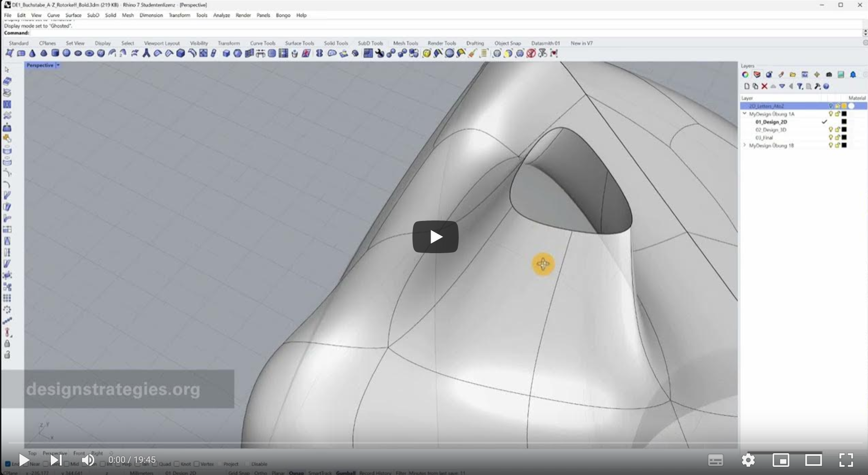Viewport: 868px width, 475px height.
Task: Open the Surface menu
Action: [x=73, y=15]
